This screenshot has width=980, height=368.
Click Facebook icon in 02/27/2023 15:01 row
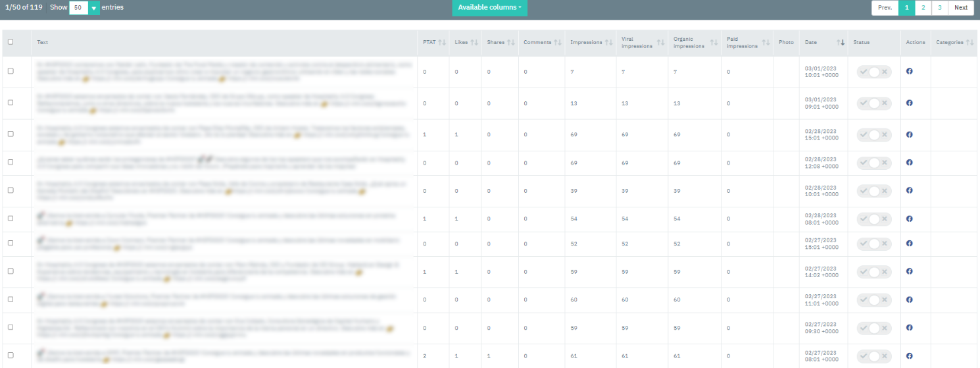pyautogui.click(x=909, y=244)
